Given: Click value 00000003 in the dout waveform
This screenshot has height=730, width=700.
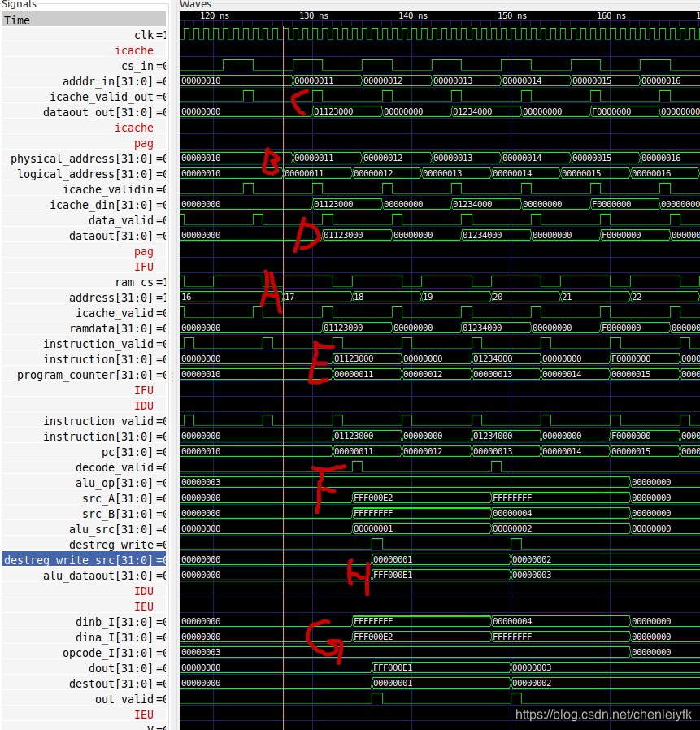Looking at the screenshot, I should coord(532,667).
